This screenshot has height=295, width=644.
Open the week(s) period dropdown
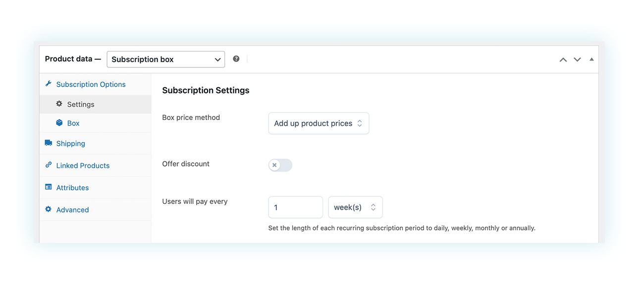pos(355,207)
